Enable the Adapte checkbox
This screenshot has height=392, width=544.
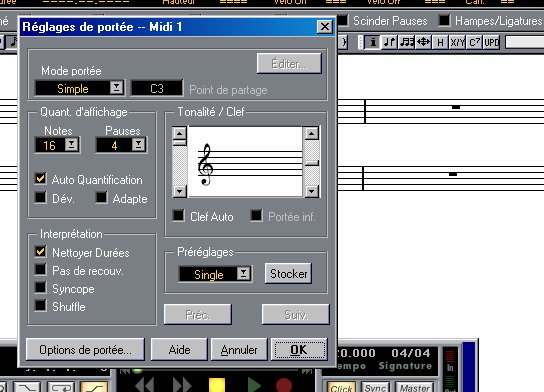(101, 198)
